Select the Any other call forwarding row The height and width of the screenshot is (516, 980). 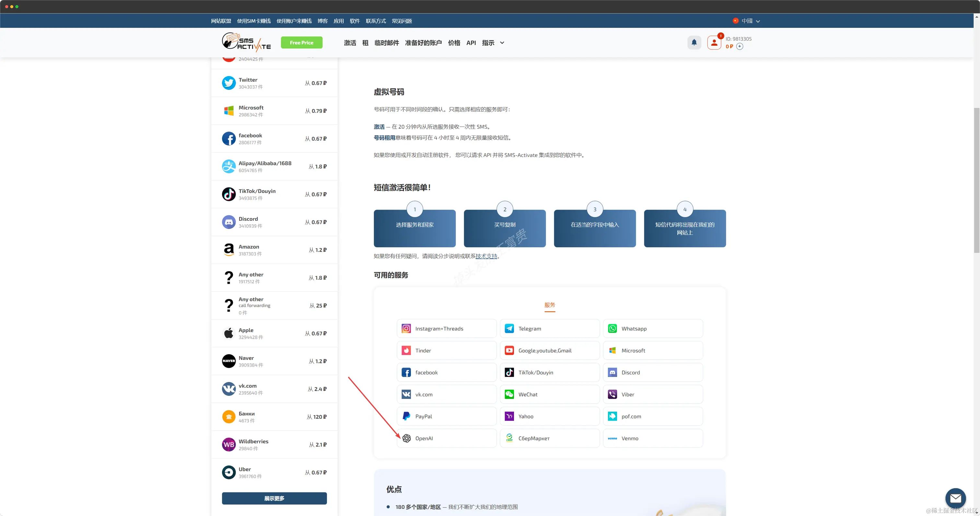(274, 305)
